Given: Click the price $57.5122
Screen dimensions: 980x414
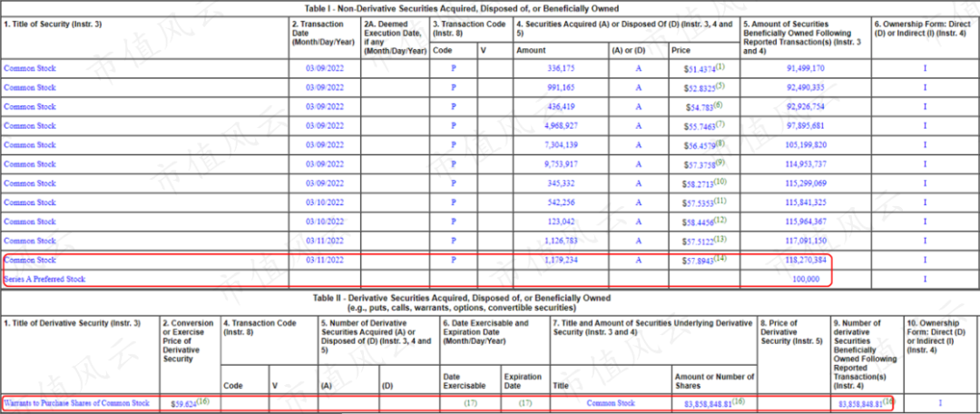Looking at the screenshot, I should click(x=700, y=242).
